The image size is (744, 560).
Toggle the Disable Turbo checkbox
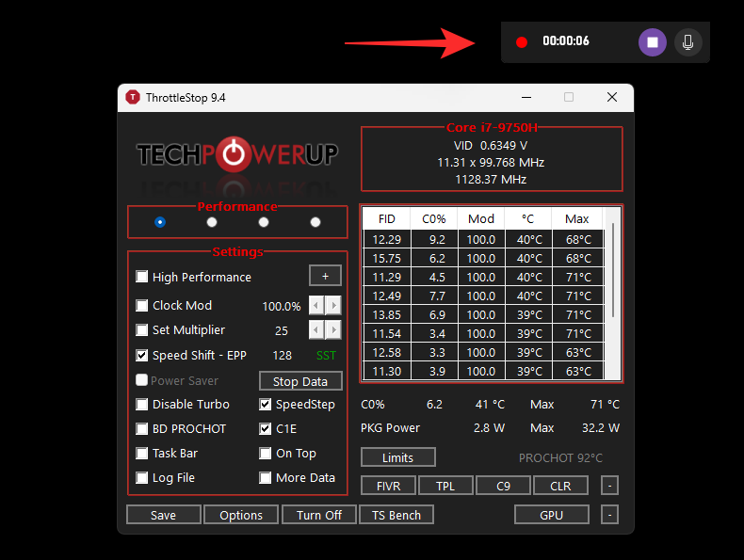[142, 405]
